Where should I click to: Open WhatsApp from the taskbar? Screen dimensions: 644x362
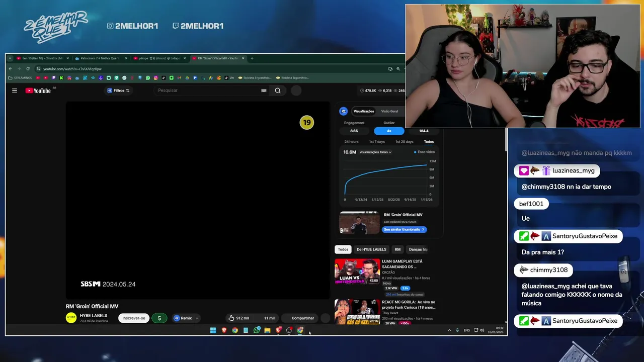[257, 330]
